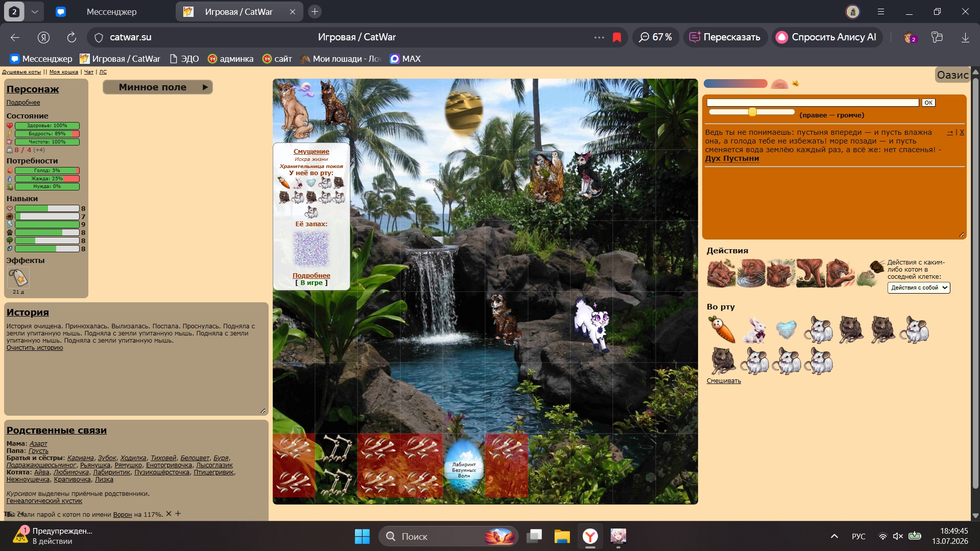Open the Душевые коты link
This screenshot has height=551, width=980.
(21, 72)
